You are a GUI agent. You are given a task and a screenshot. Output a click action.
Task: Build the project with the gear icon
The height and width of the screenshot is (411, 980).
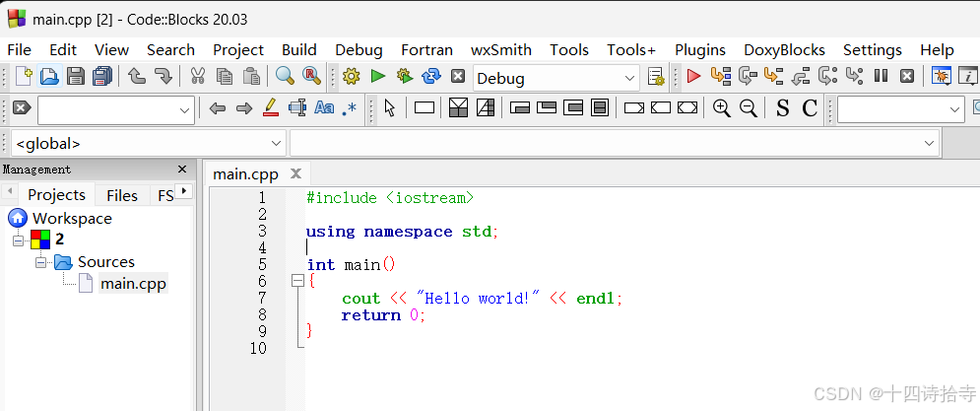click(352, 76)
